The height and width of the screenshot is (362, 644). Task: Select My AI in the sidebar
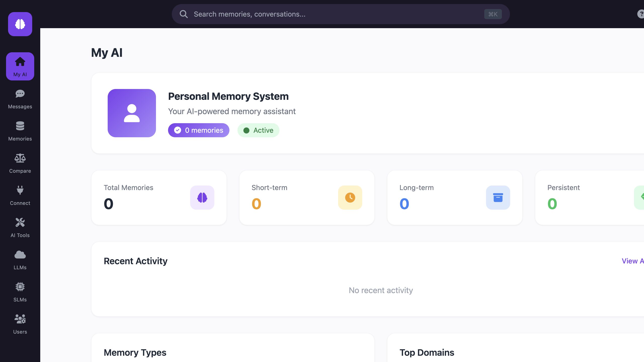tap(20, 66)
